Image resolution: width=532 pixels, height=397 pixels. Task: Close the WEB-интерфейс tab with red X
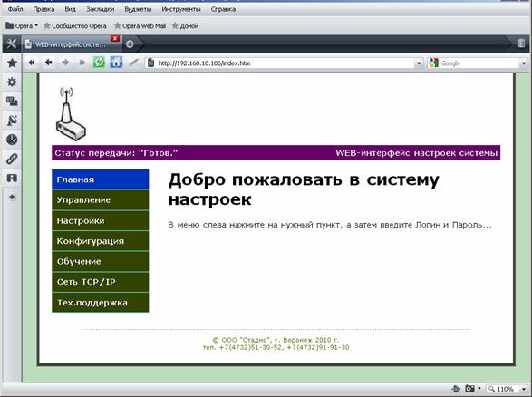pos(115,38)
